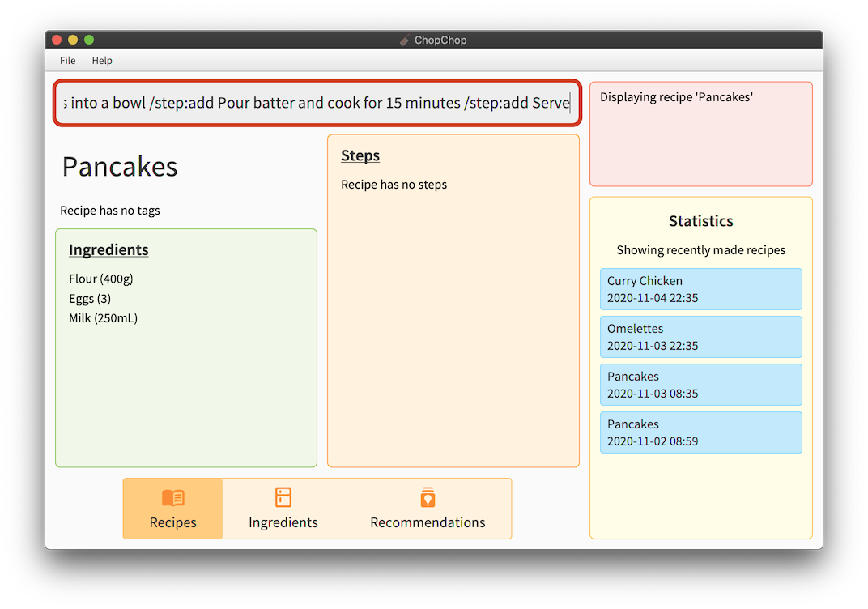Switch to the Recommendations tab label
This screenshot has width=868, height=609.
pos(428,522)
